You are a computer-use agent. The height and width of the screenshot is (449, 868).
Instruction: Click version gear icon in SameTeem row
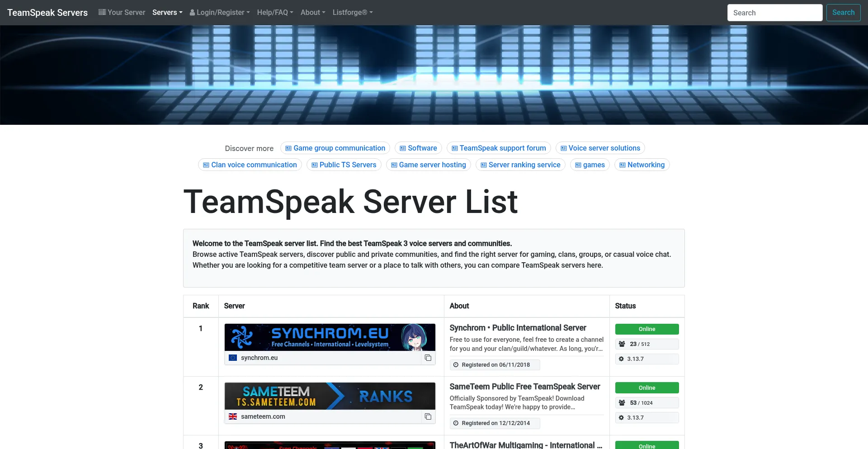click(621, 418)
